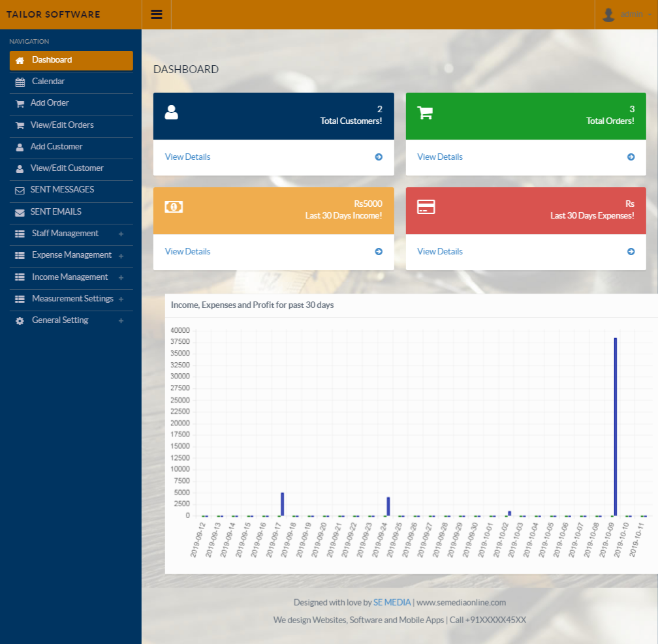The height and width of the screenshot is (644, 658).
Task: View details for Last 30 Days Income
Action: click(187, 252)
